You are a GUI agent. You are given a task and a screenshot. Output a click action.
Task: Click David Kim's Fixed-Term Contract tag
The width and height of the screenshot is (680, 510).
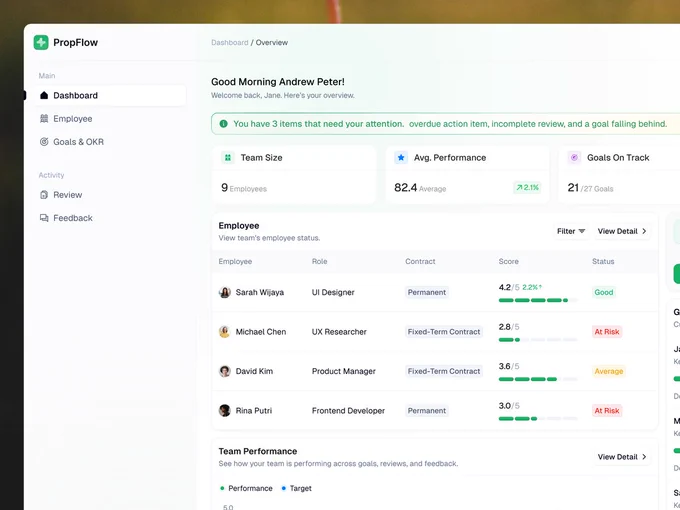(444, 371)
